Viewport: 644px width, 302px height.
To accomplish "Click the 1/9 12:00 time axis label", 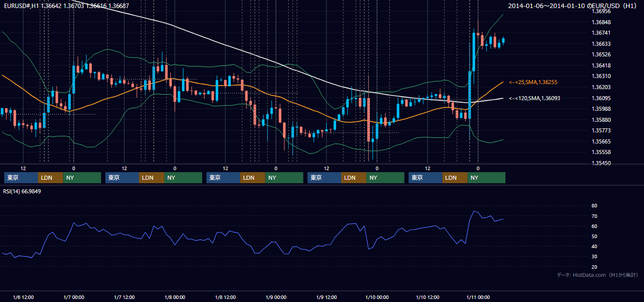I will coord(327,297).
